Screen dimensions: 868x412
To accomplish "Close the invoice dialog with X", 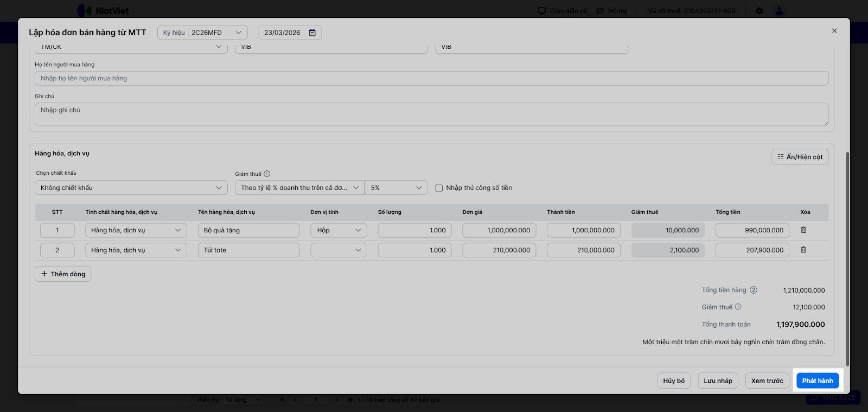I will click(834, 31).
